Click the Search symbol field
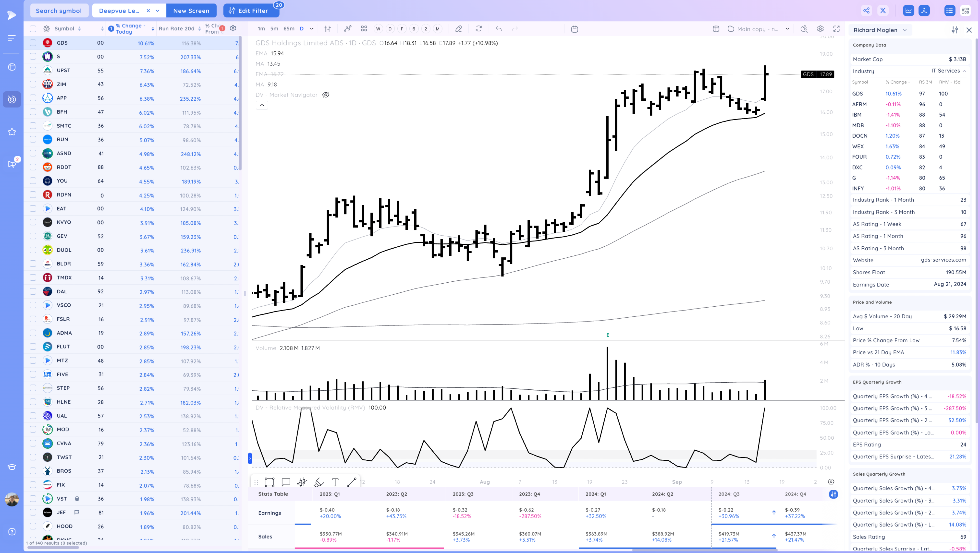 [59, 11]
